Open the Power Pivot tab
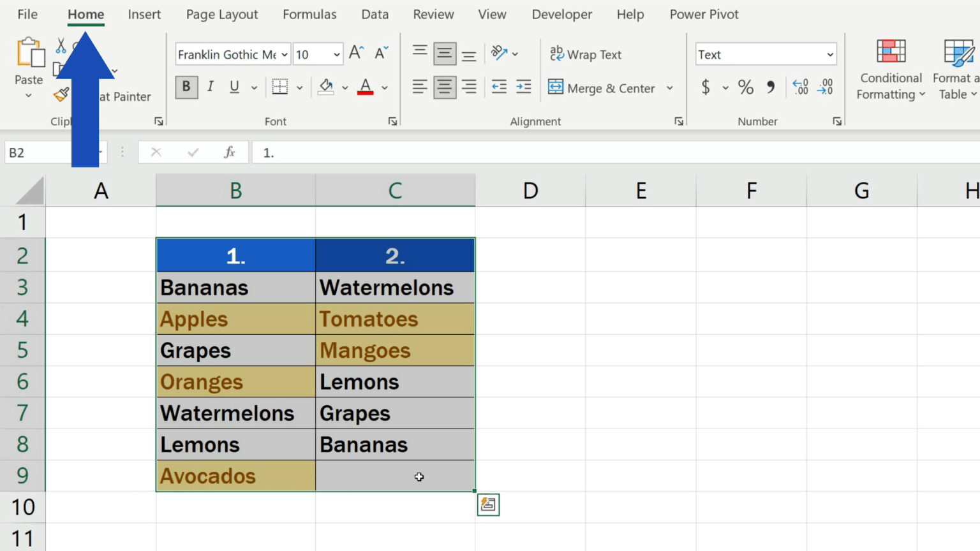 point(704,14)
